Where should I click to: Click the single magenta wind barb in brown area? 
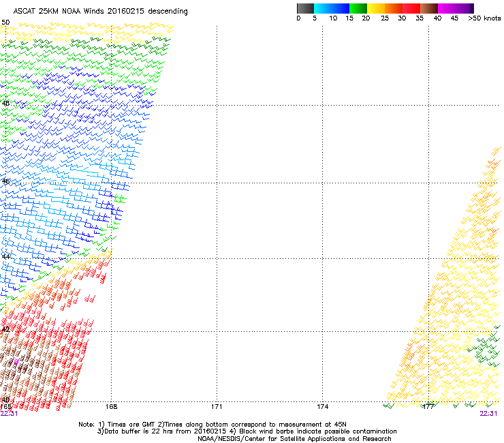click(x=16, y=361)
